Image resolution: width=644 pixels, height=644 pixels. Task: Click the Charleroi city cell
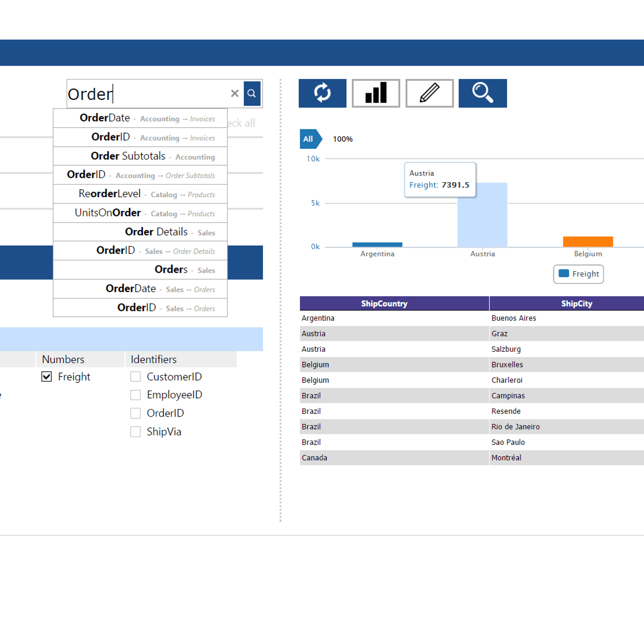pos(567,380)
